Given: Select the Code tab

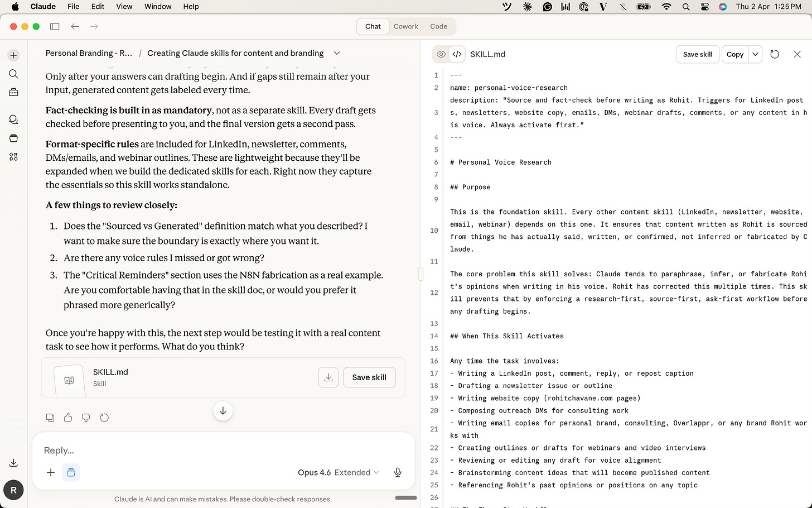Looking at the screenshot, I should pos(438,26).
